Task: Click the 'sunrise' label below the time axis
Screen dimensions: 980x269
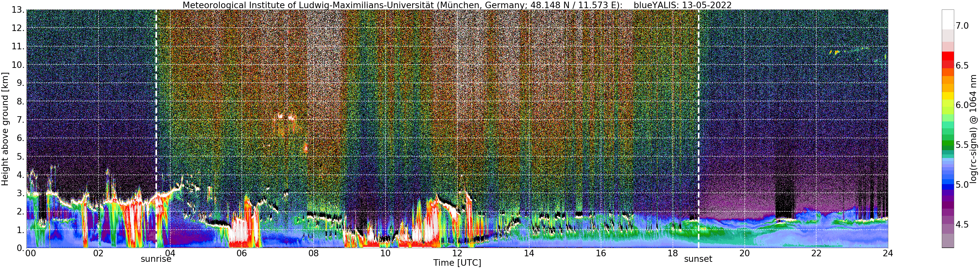Action: [156, 259]
